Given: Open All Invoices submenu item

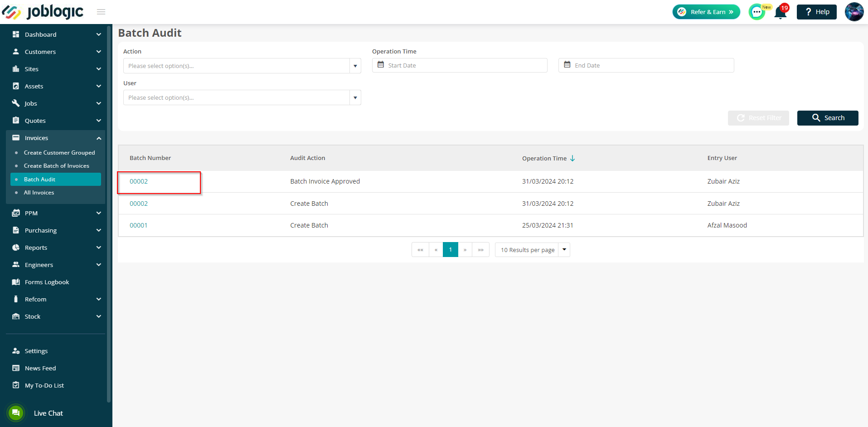Looking at the screenshot, I should pyautogui.click(x=39, y=193).
